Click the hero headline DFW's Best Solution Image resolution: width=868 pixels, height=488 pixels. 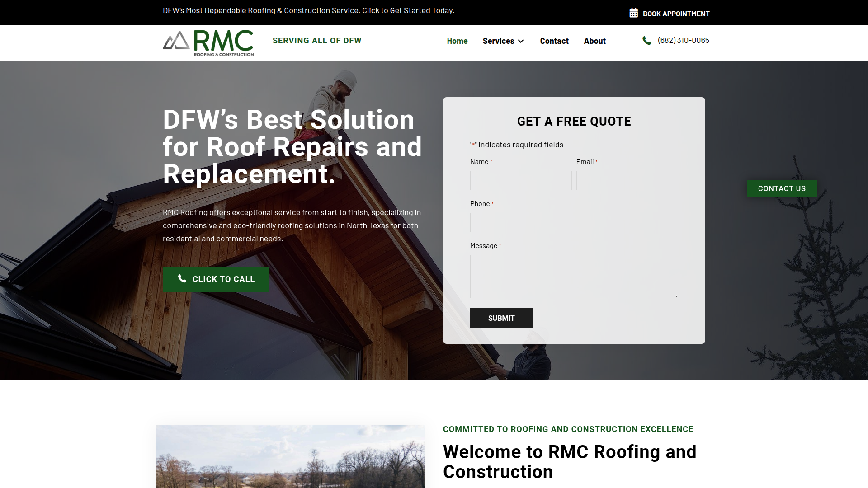pyautogui.click(x=292, y=147)
